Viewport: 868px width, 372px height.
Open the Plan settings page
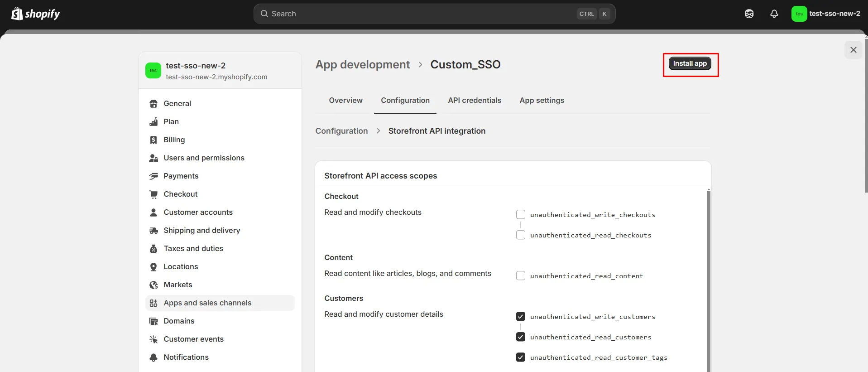(x=220, y=121)
